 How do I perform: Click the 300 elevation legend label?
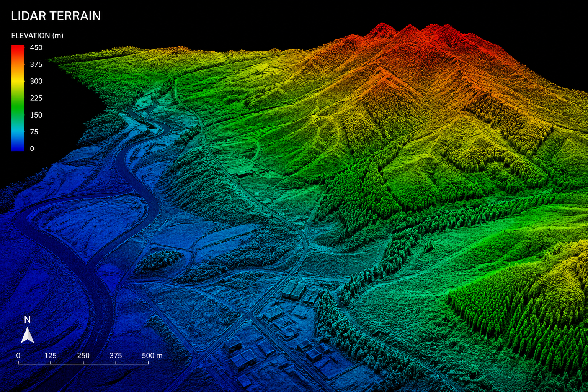(x=36, y=81)
